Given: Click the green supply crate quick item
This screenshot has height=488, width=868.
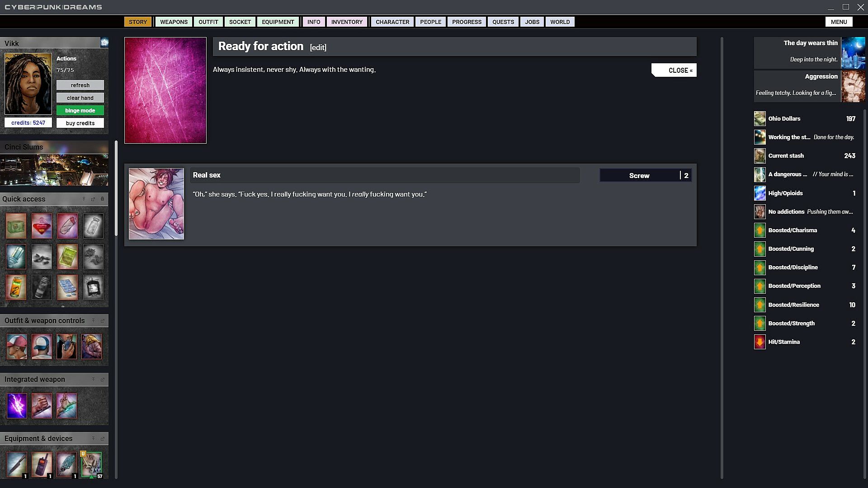Looking at the screenshot, I should click(16, 225).
